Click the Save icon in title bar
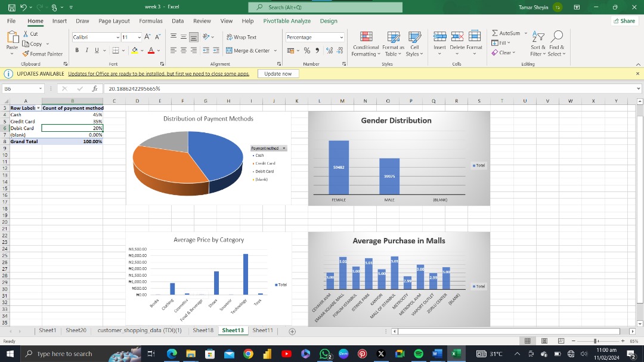The height and width of the screenshot is (362, 644). (x=11, y=7)
